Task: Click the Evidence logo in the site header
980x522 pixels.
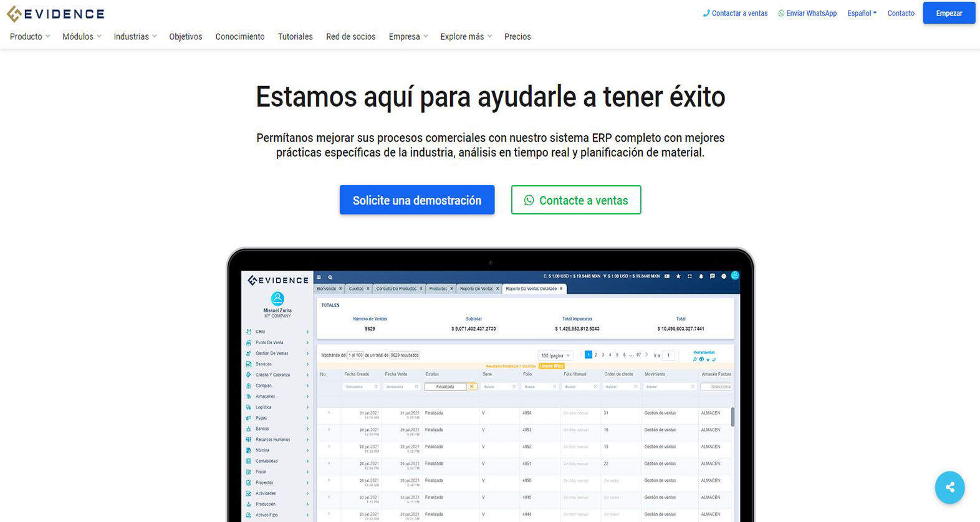Action: tap(55, 14)
